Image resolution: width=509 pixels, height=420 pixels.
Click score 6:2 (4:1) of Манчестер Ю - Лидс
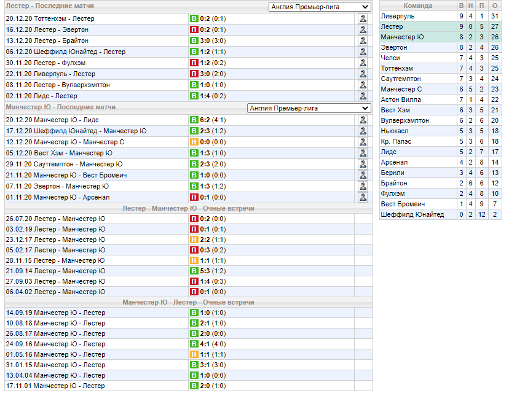coord(213,120)
